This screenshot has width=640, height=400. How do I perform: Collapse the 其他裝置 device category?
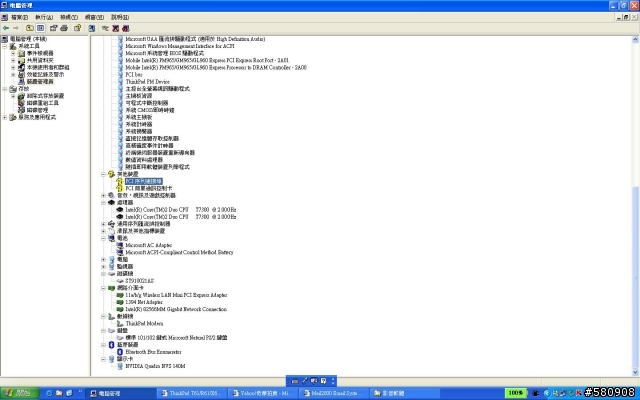pyautogui.click(x=104, y=174)
